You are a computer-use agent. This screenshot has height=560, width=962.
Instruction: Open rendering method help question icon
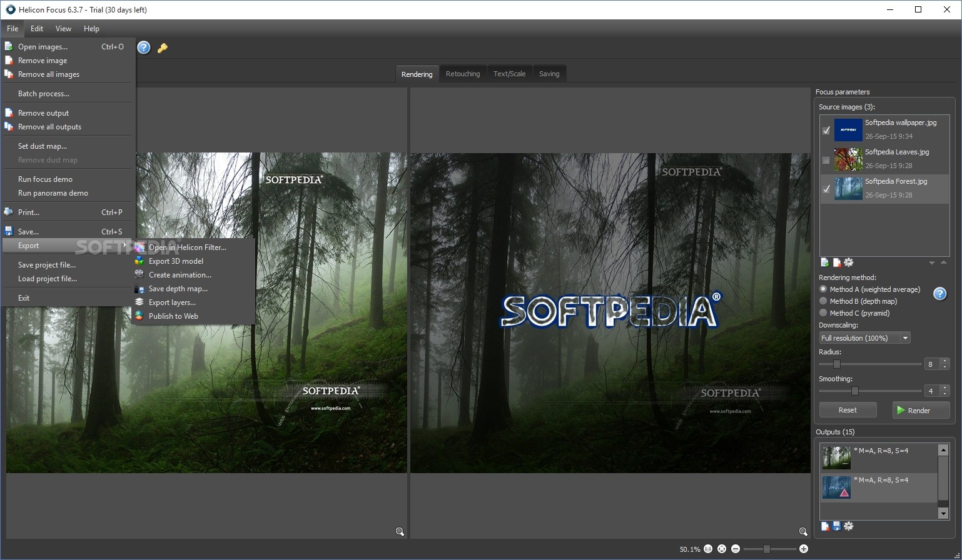(939, 294)
